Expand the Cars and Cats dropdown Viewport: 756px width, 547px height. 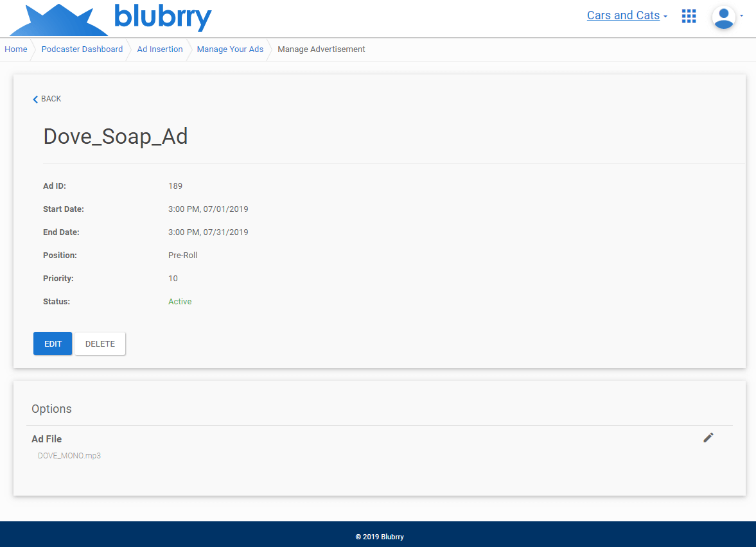[627, 15]
